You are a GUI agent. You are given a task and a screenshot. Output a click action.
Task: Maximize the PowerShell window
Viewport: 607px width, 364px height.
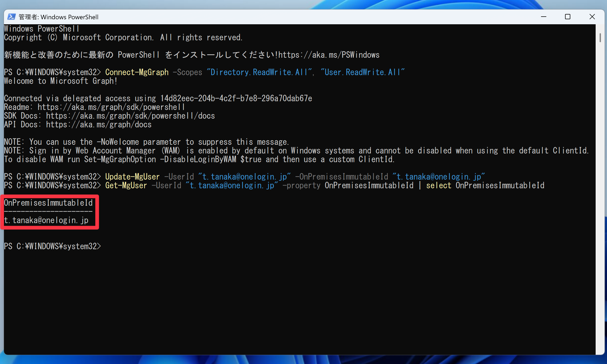[x=568, y=17]
